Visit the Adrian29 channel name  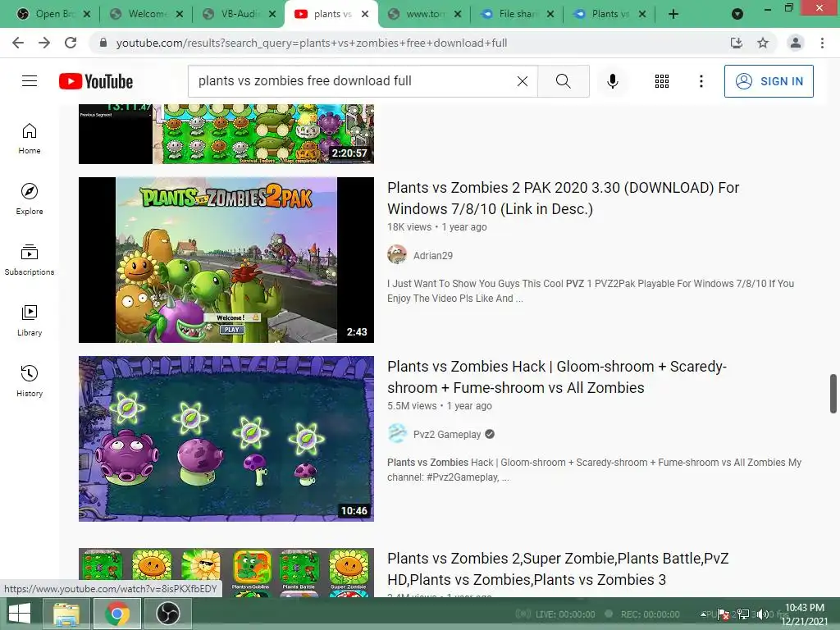[433, 256]
